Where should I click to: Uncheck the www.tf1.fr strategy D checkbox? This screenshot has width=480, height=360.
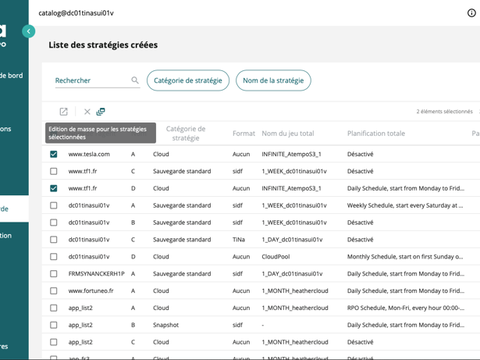pos(53,188)
